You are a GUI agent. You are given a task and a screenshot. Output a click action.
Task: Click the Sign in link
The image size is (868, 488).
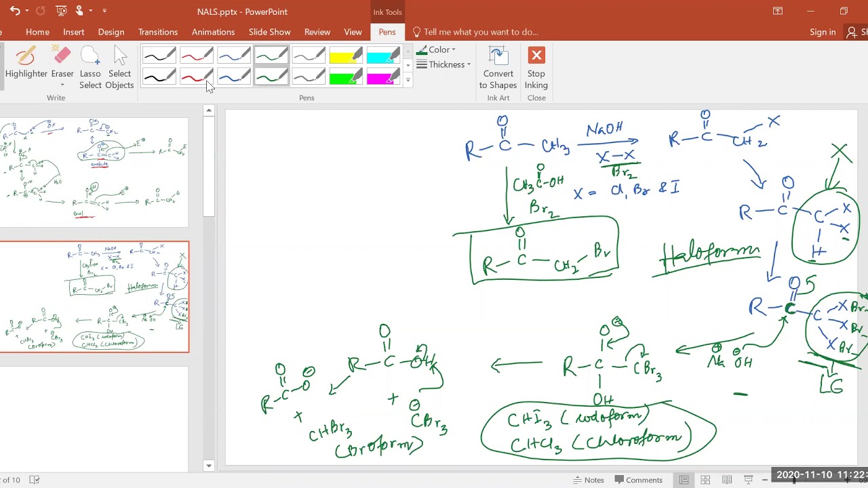pyautogui.click(x=823, y=32)
